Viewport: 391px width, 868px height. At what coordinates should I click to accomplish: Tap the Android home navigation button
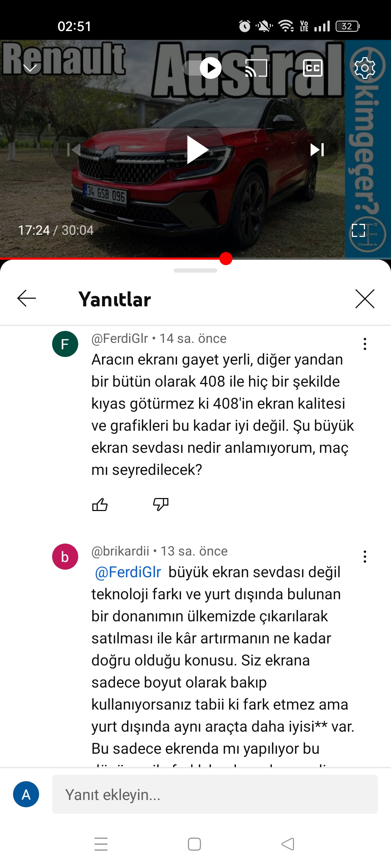(194, 844)
